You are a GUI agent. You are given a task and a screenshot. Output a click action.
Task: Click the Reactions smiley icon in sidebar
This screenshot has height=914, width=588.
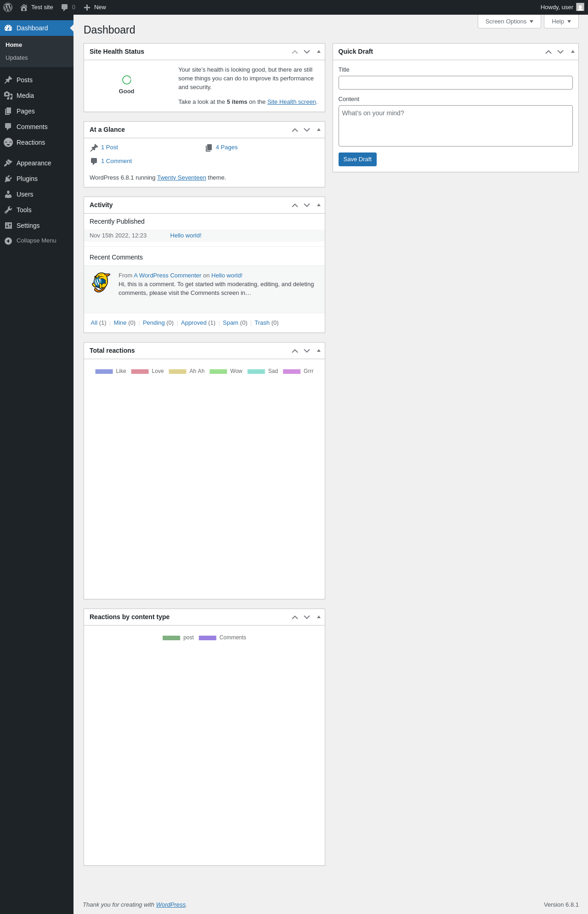pos(8,142)
